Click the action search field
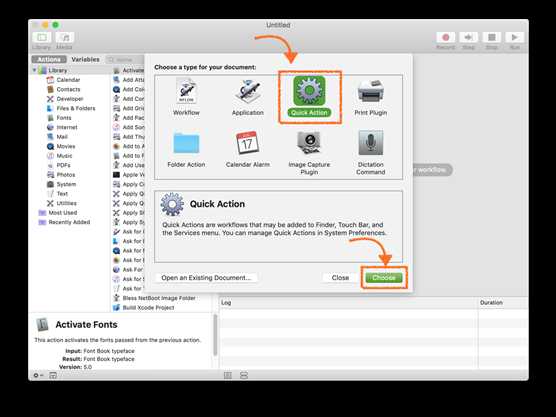 pos(125,60)
